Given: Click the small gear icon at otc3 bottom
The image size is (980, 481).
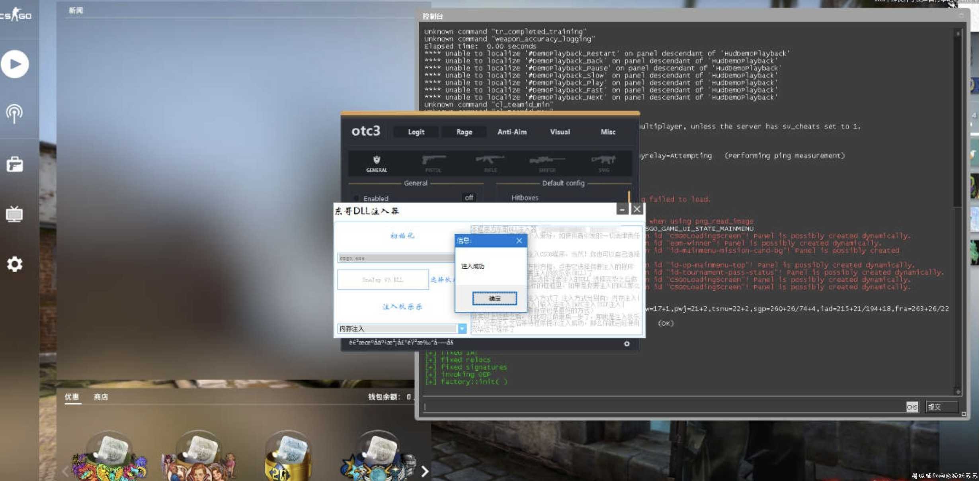Looking at the screenshot, I should coord(627,344).
